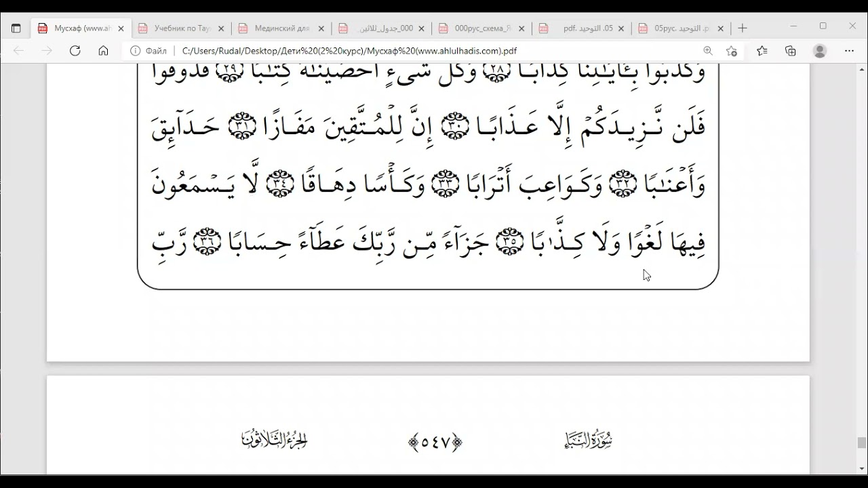Close the 000_جدول tab

(422, 28)
